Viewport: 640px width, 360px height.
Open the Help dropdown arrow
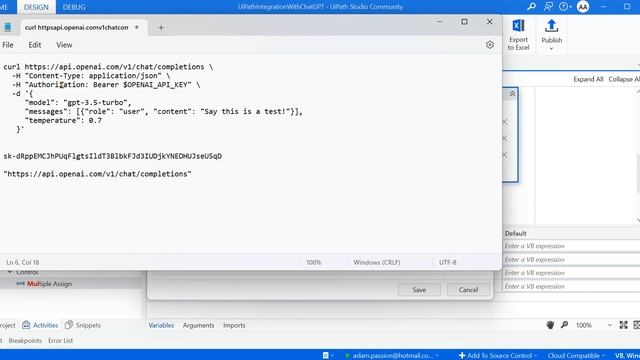(570, 7)
